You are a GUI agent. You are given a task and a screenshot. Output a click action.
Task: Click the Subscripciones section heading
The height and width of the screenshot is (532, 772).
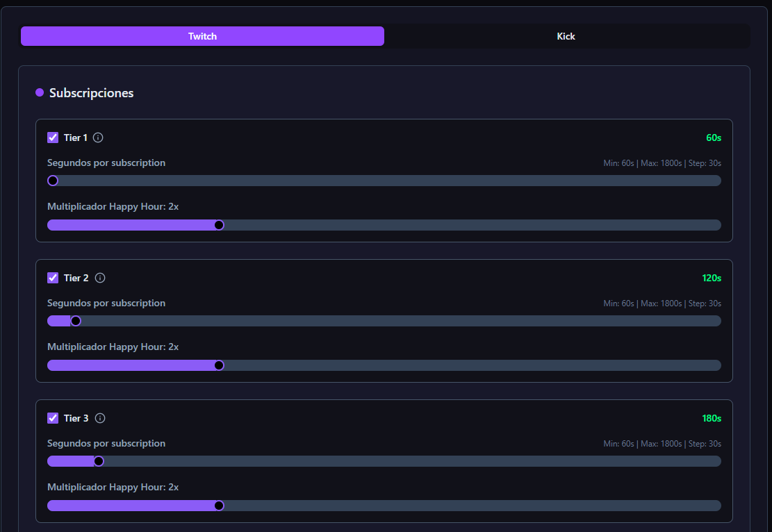(91, 92)
